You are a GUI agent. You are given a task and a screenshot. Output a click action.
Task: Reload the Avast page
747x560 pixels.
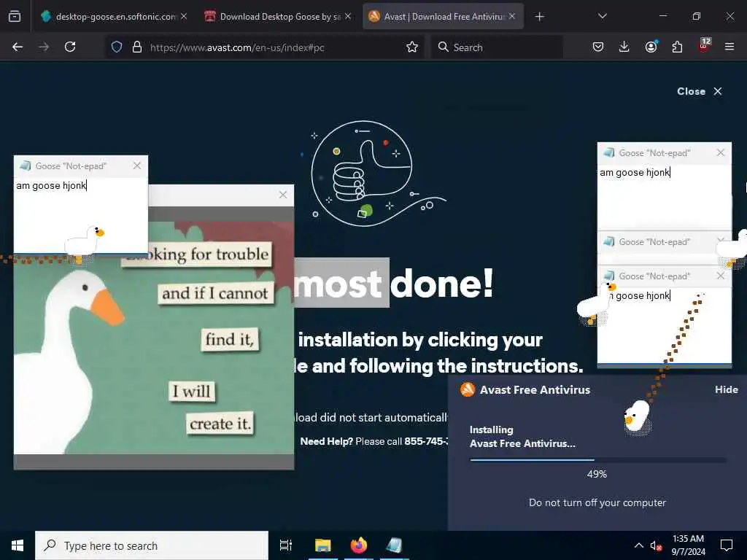click(x=70, y=47)
